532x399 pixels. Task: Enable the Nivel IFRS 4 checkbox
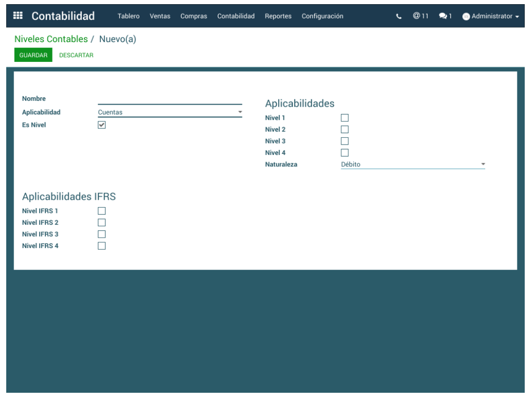pyautogui.click(x=102, y=246)
